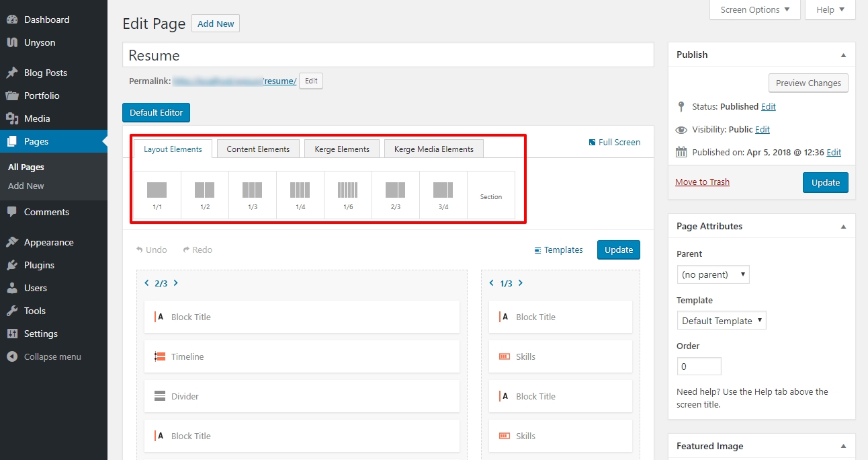Click the Default Editor button
The height and width of the screenshot is (460, 868).
(x=156, y=113)
